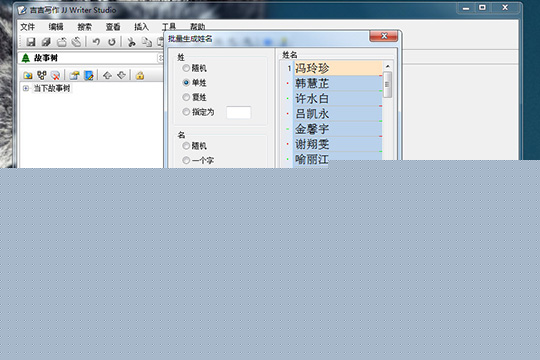Select the name 韩慧芷 in the list
The image size is (540, 360).
[338, 83]
